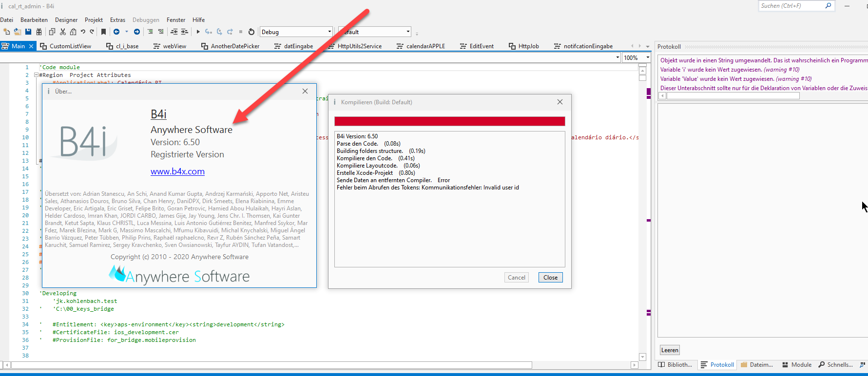Click the last icon in the bottom panel tab strip
Viewport: 868px width, 376px height.
[862, 364]
